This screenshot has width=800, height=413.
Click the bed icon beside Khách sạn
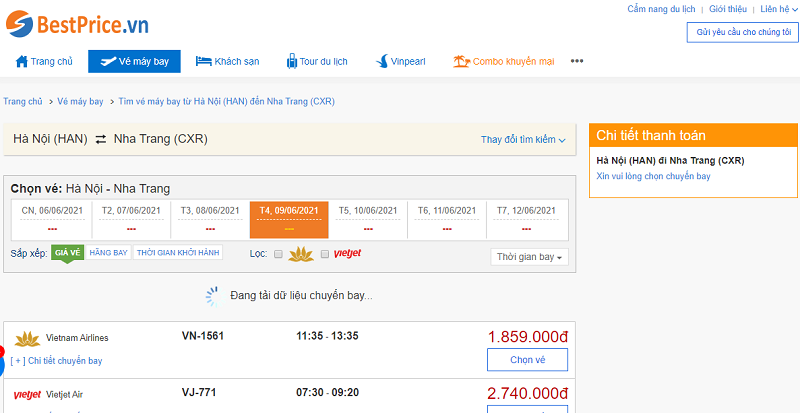coord(204,62)
